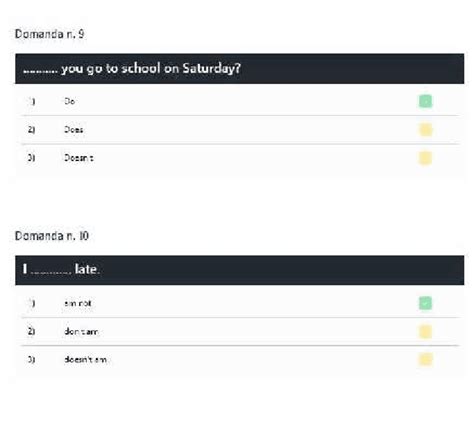This screenshot has height=431, width=474.
Task: Click number 3) beside Doesn't
Action: click(31, 158)
